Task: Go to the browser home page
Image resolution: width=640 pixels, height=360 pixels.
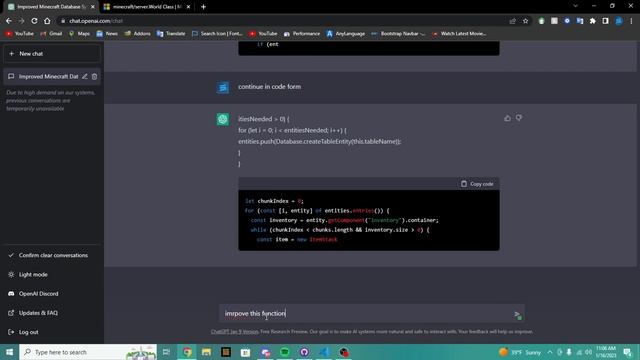Action: coord(47,21)
